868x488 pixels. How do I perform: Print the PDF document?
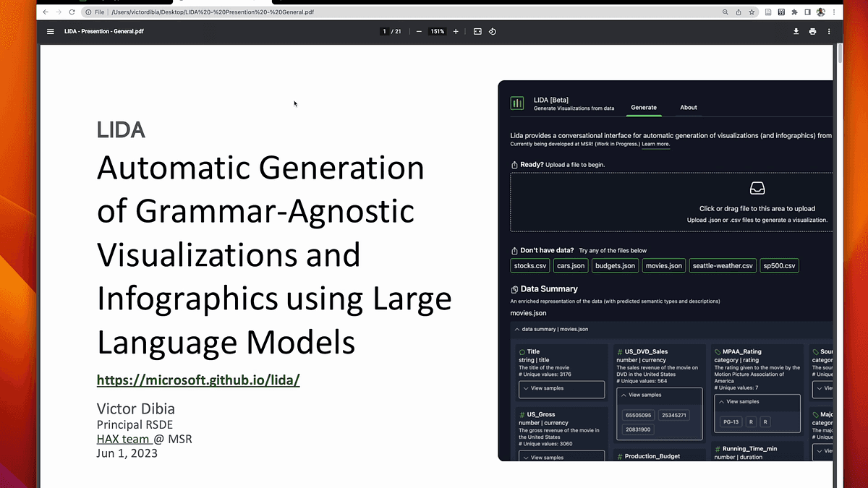(813, 32)
